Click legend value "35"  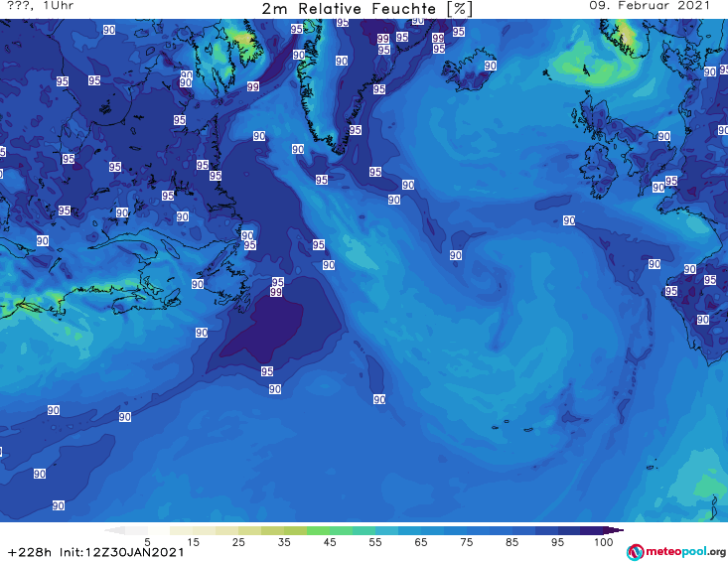point(284,542)
